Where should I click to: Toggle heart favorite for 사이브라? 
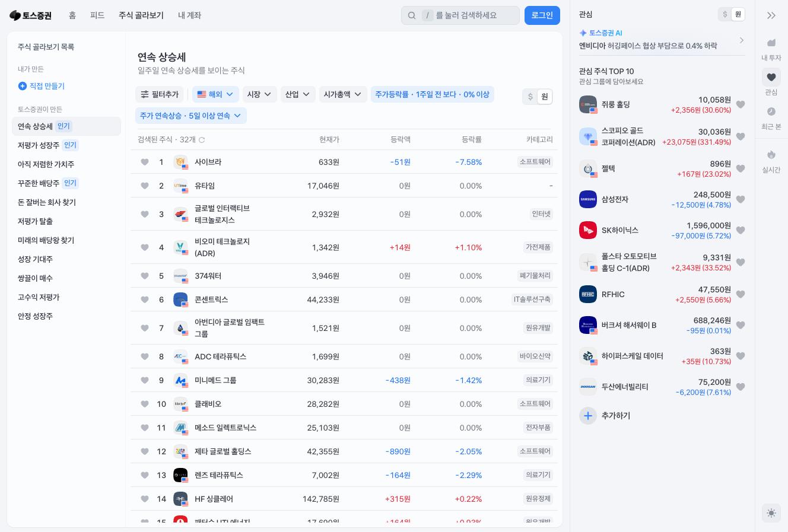pyautogui.click(x=145, y=162)
